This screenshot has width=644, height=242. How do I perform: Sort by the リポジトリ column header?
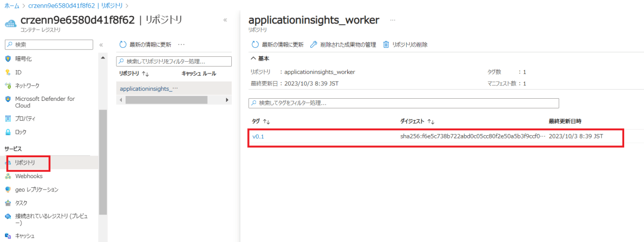pyautogui.click(x=134, y=73)
